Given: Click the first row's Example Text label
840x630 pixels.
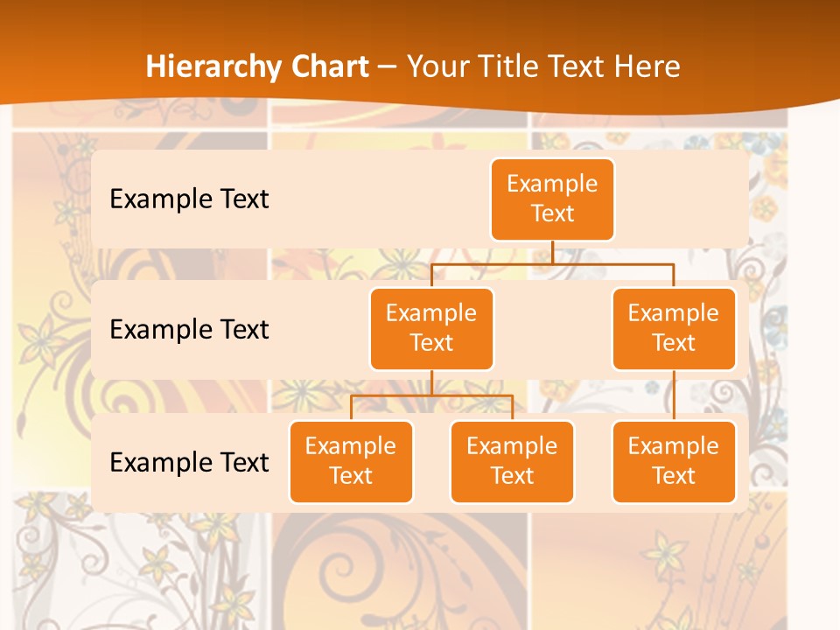Looking at the screenshot, I should 189,199.
